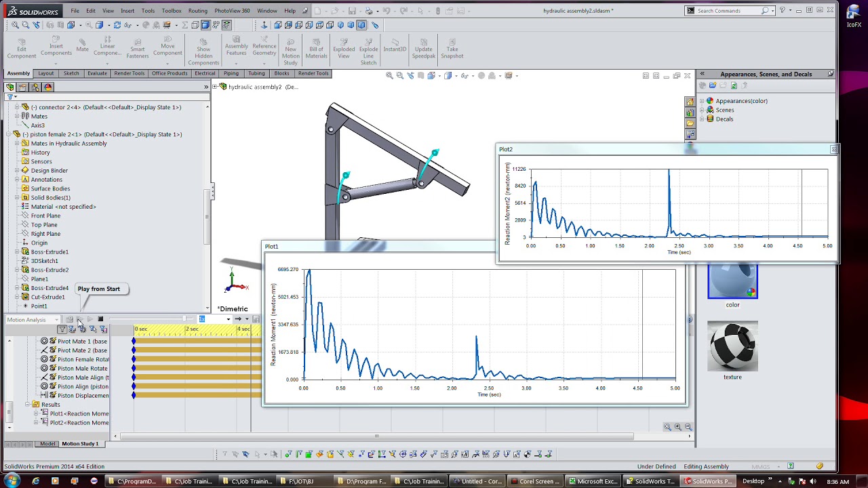This screenshot has height=488, width=868.
Task: Open Insert Components tool
Action: click(x=56, y=46)
